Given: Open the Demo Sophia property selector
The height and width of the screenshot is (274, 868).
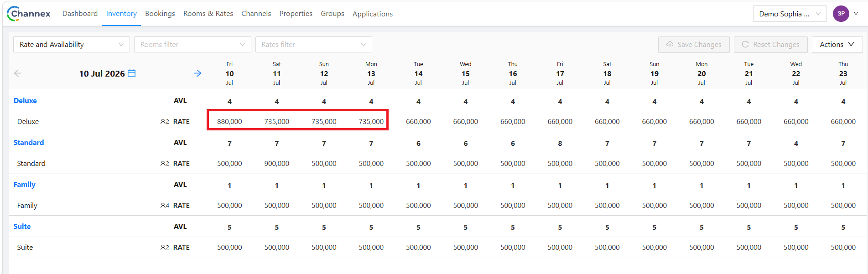Looking at the screenshot, I should 790,14.
